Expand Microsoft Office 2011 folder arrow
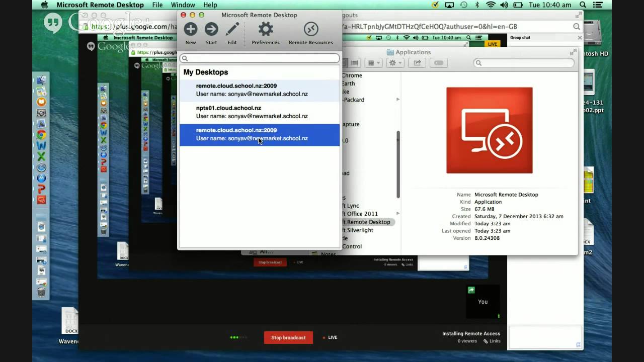Image resolution: width=644 pixels, height=362 pixels. [x=398, y=214]
